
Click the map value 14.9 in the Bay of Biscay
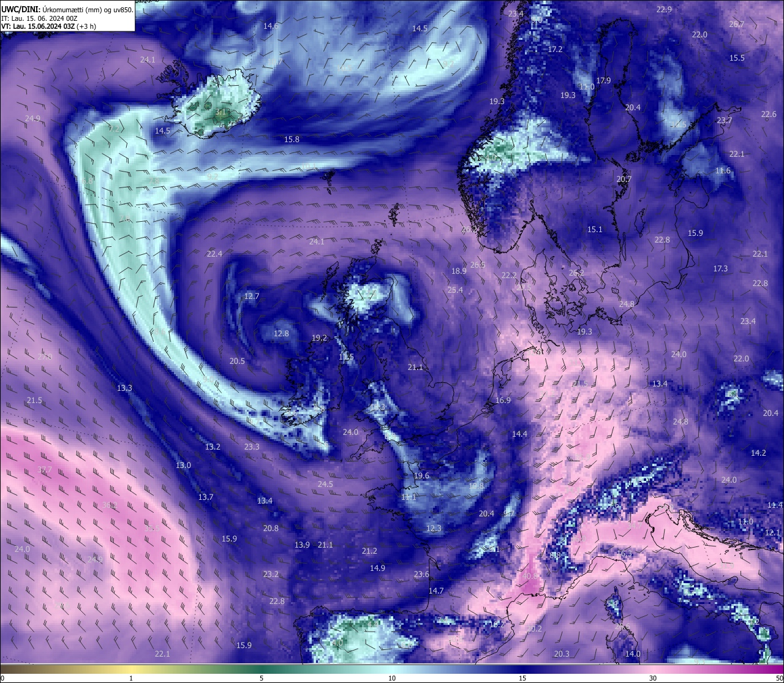click(377, 568)
